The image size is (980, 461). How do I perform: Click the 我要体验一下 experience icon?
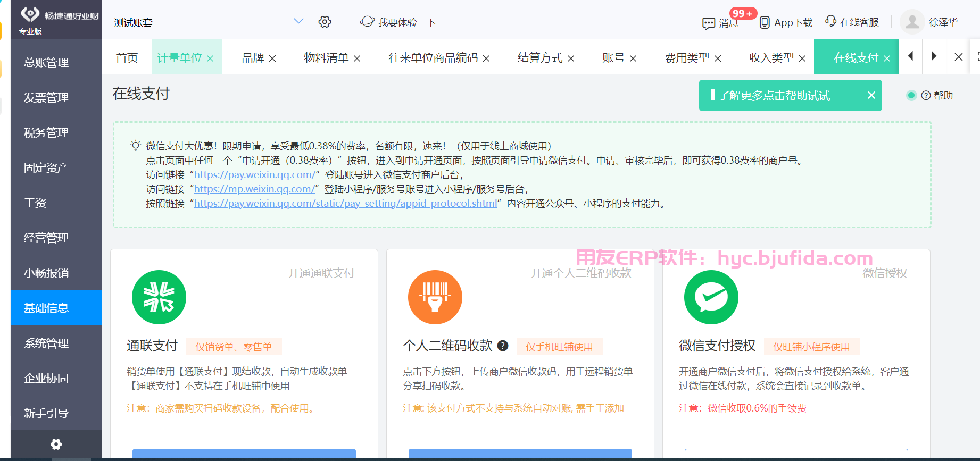coord(367,22)
